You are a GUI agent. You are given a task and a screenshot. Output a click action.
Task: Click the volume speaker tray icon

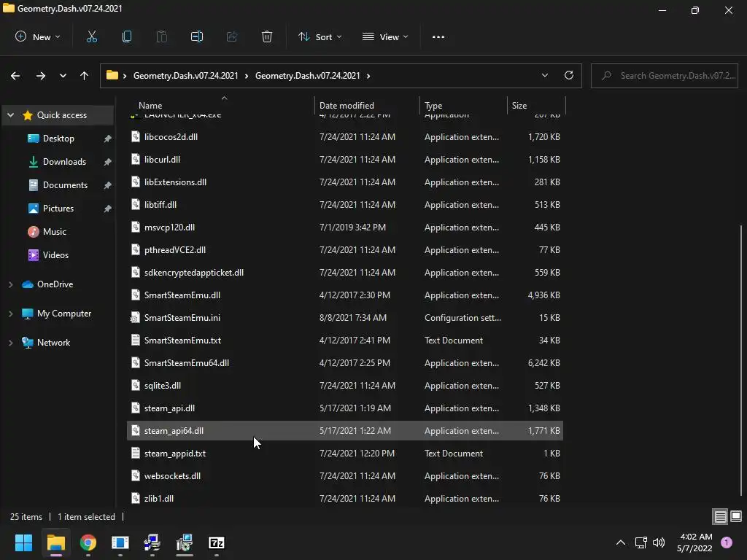[659, 542]
